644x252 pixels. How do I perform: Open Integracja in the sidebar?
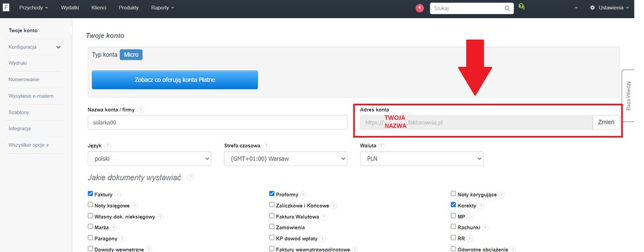pyautogui.click(x=20, y=128)
